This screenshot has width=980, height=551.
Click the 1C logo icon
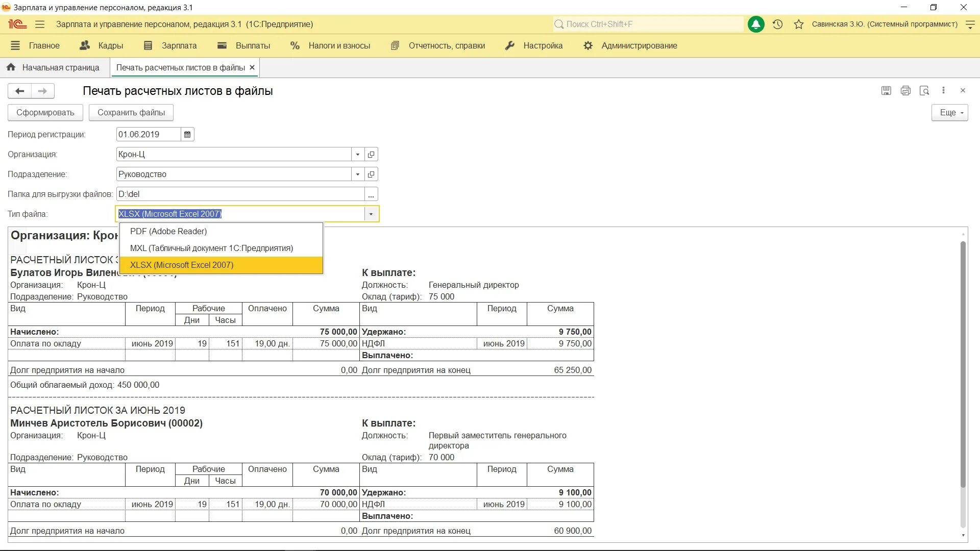17,24
